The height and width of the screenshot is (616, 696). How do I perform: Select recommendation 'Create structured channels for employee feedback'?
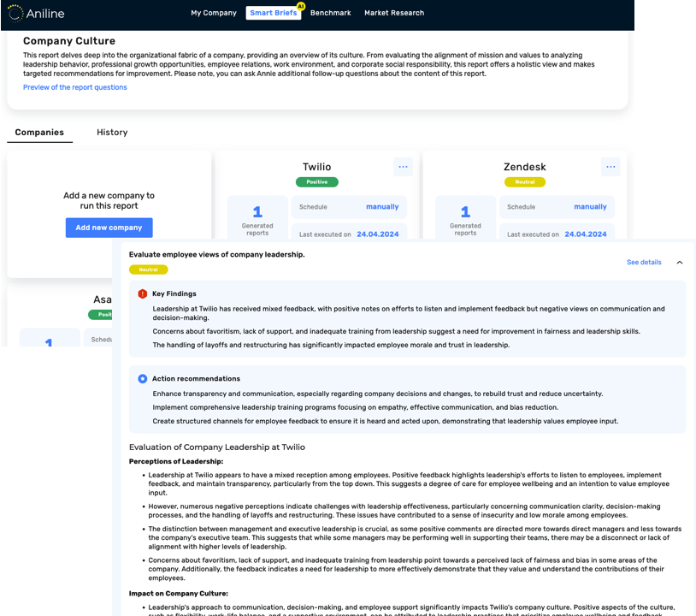click(x=386, y=421)
